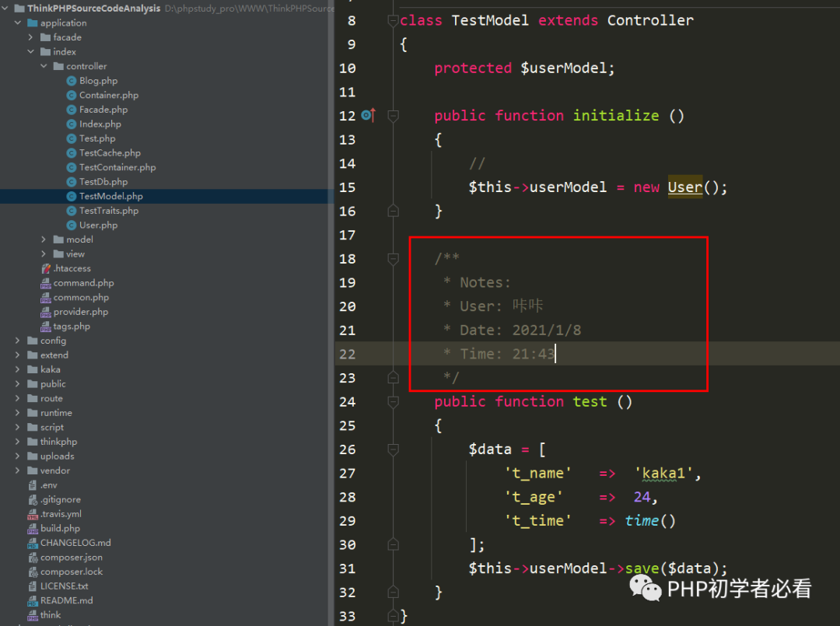840x626 pixels.
Task: Click the think file icon
Action: [33, 616]
